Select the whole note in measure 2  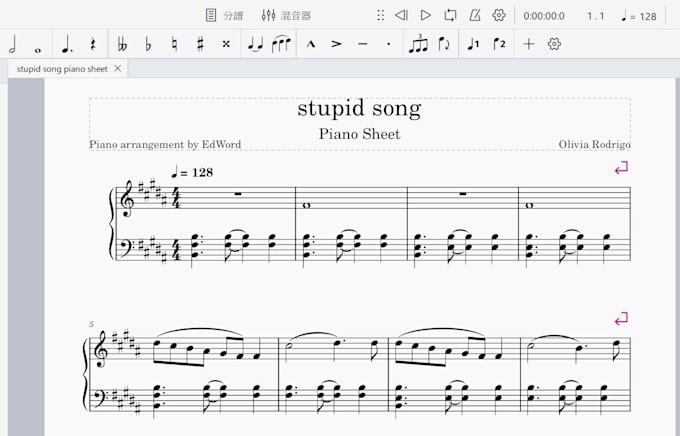(306, 205)
